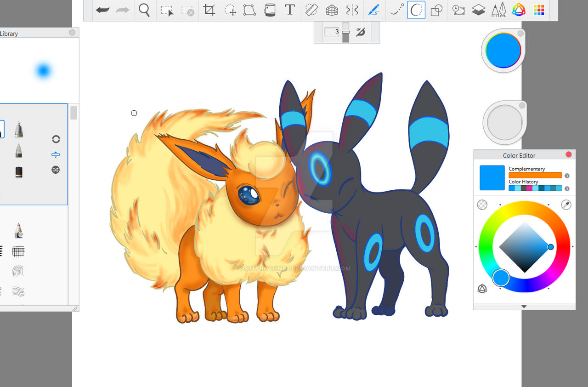
Task: Select the Crop tool in toolbar
Action: pos(209,10)
